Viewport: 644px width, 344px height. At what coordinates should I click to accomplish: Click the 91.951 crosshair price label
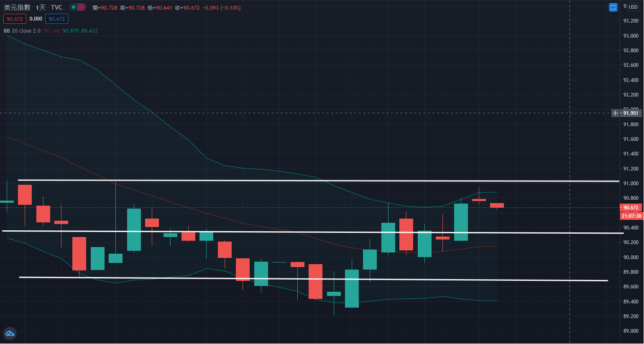(631, 113)
